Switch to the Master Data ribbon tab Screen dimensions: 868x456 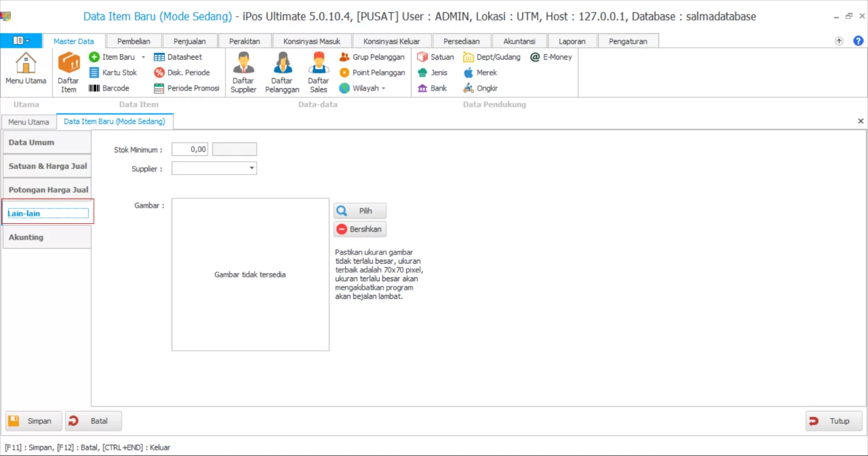74,41
